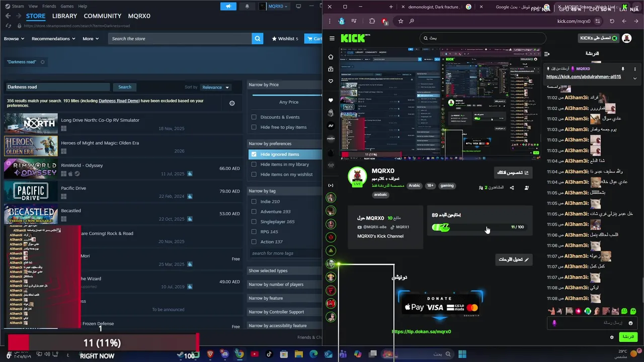Click the share icon on MQRX0 channel
The image size is (644, 362).
512,188
